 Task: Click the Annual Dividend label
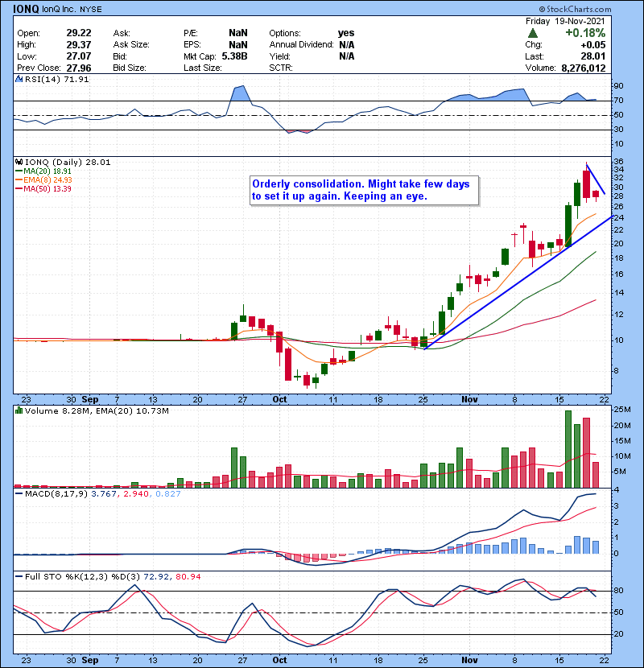point(301,45)
